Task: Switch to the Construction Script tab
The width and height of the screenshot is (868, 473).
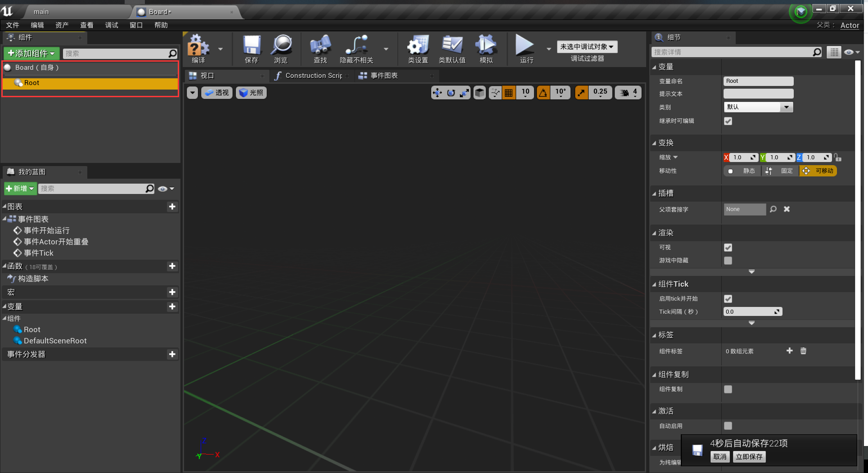Action: coord(313,76)
